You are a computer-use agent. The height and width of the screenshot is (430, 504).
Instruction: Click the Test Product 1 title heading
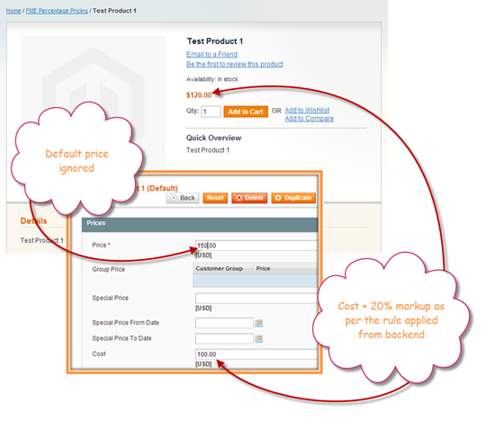click(x=215, y=41)
